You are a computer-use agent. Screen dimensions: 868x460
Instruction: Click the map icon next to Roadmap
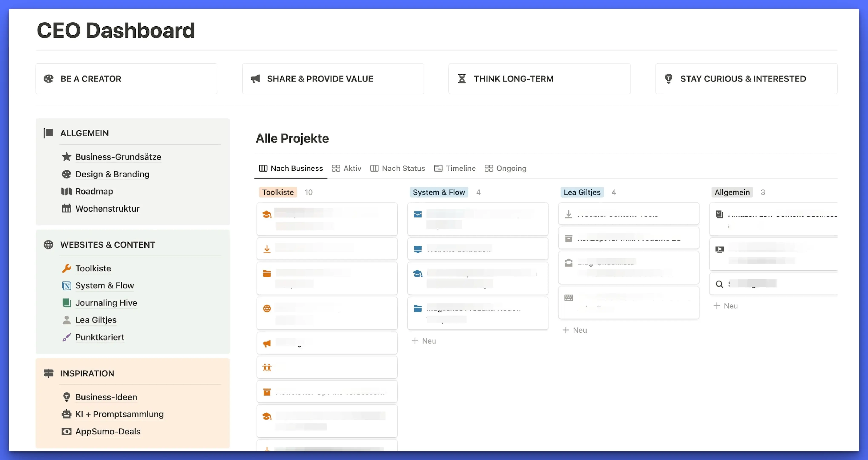[66, 191]
